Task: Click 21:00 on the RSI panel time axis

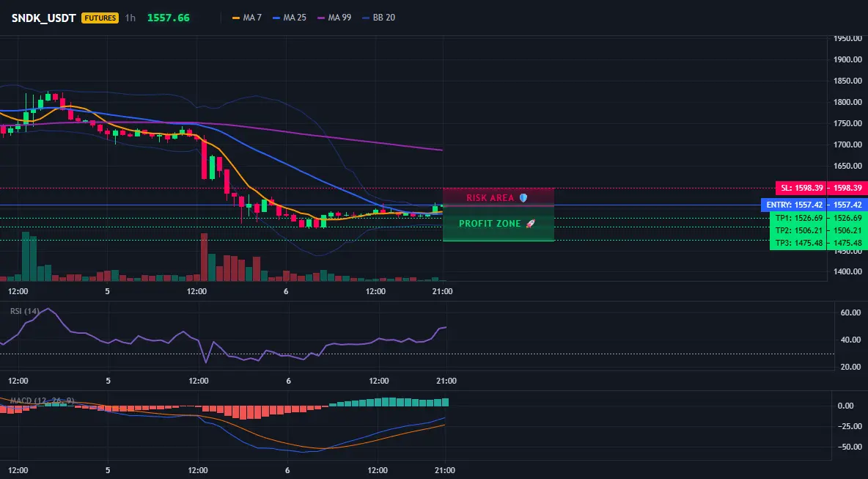Action: coord(446,381)
